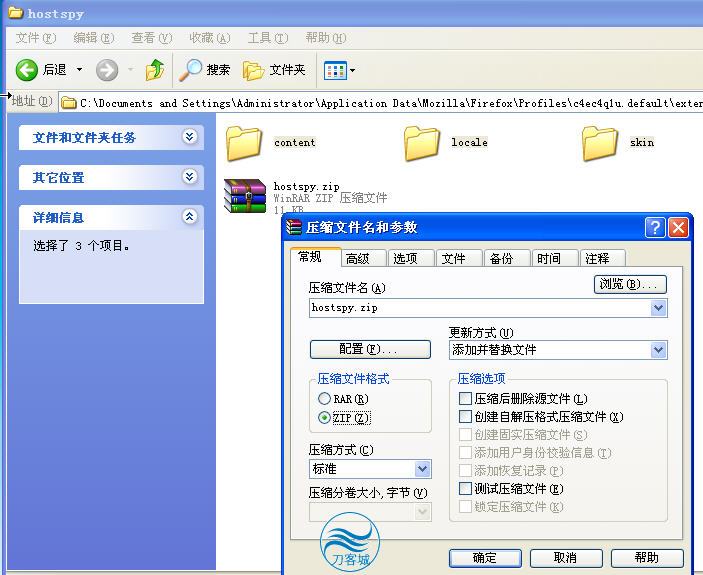This screenshot has height=575, width=703.
Task: Toggle the Folders pane button
Action: point(274,70)
